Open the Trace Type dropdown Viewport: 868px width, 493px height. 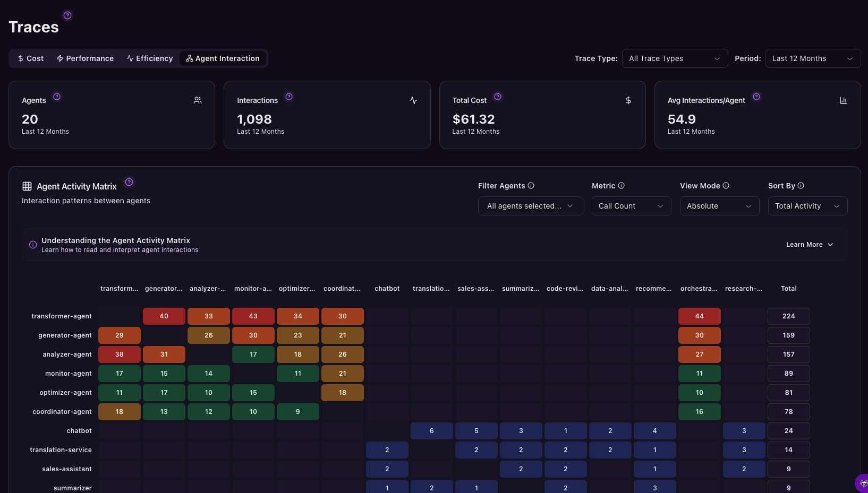pyautogui.click(x=674, y=58)
